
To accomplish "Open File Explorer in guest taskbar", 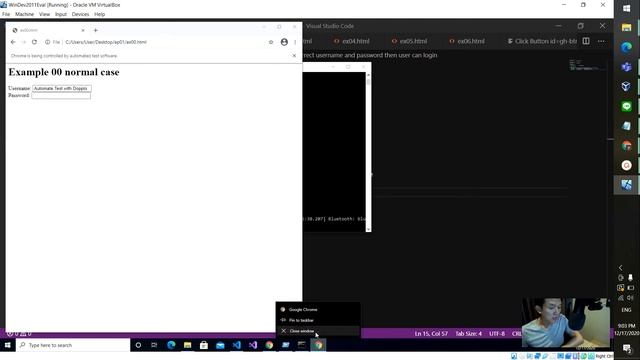I will tap(187, 345).
